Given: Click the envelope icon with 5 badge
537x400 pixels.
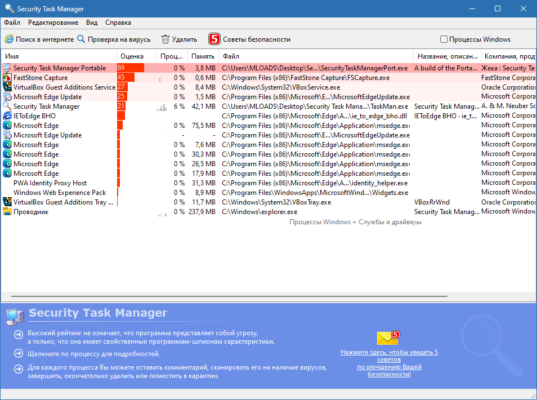Looking at the screenshot, I should pos(388,338).
